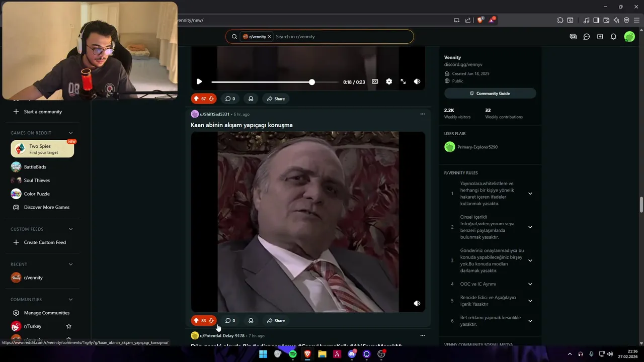Screen dimensions: 644x362
Task: Expand rule 1 about Yayıncılara hakaret
Action: (530, 194)
